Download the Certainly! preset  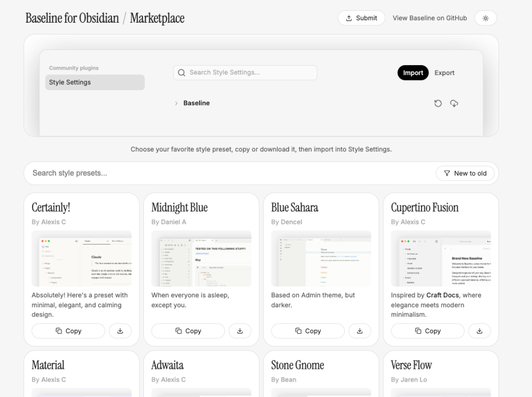(120, 331)
